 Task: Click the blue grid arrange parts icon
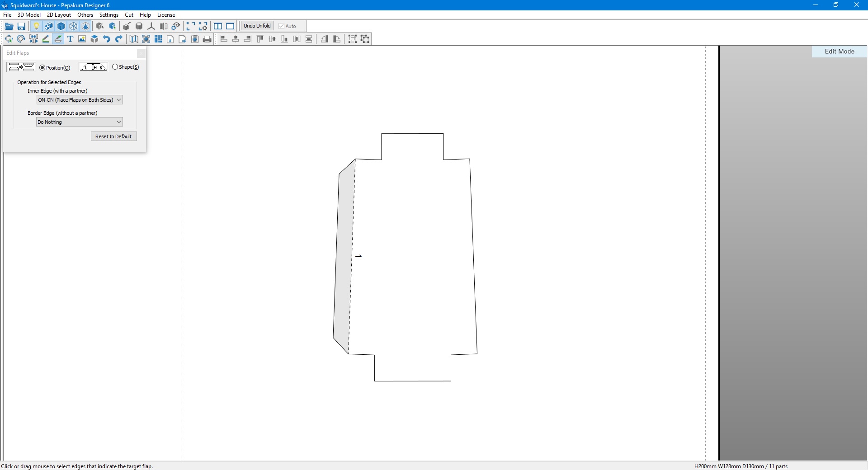coord(158,39)
